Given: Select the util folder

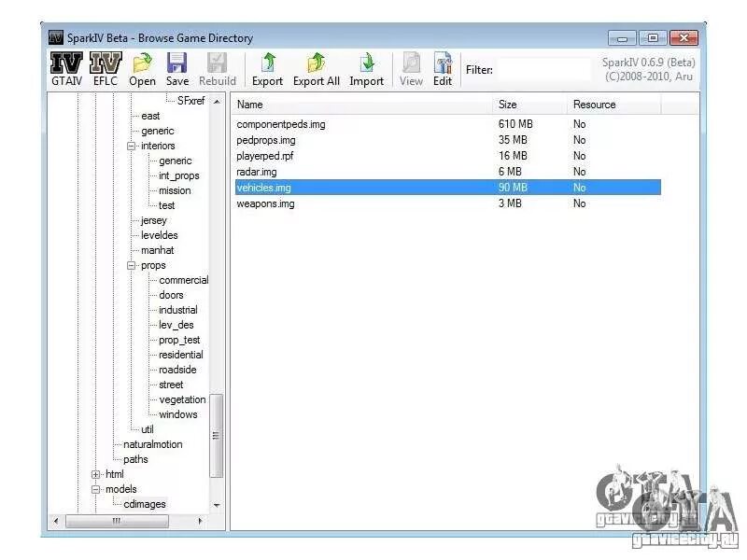Looking at the screenshot, I should pos(148,429).
